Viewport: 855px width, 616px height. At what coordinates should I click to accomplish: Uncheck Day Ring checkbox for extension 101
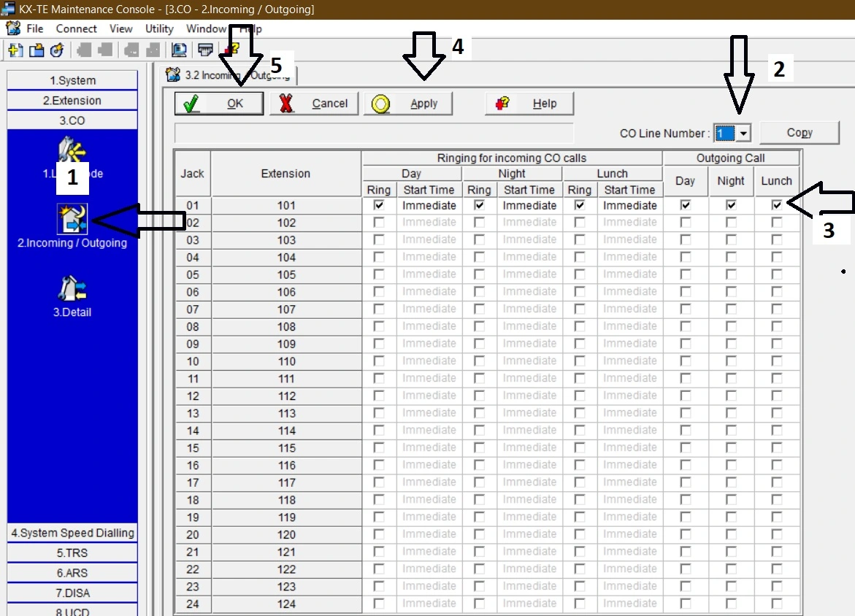pos(379,206)
